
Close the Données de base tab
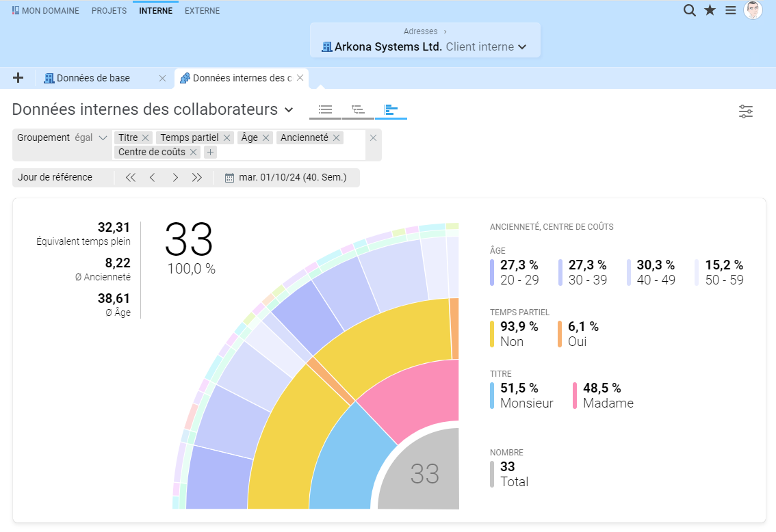pos(162,78)
